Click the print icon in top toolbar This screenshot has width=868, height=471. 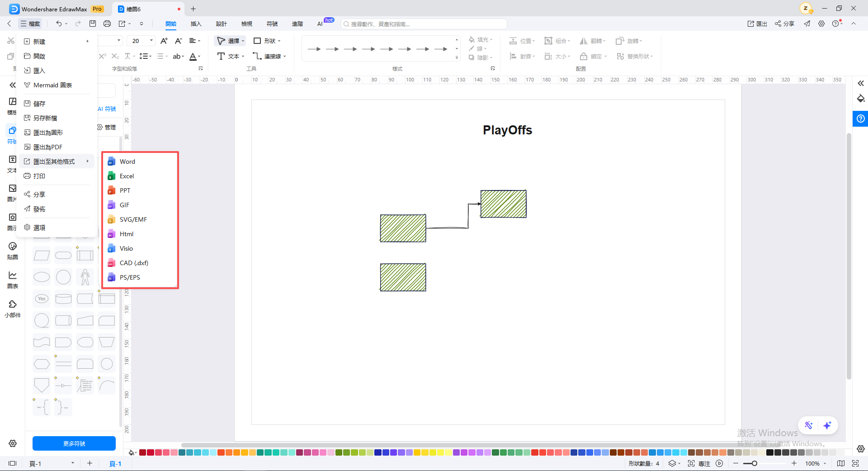pos(107,24)
